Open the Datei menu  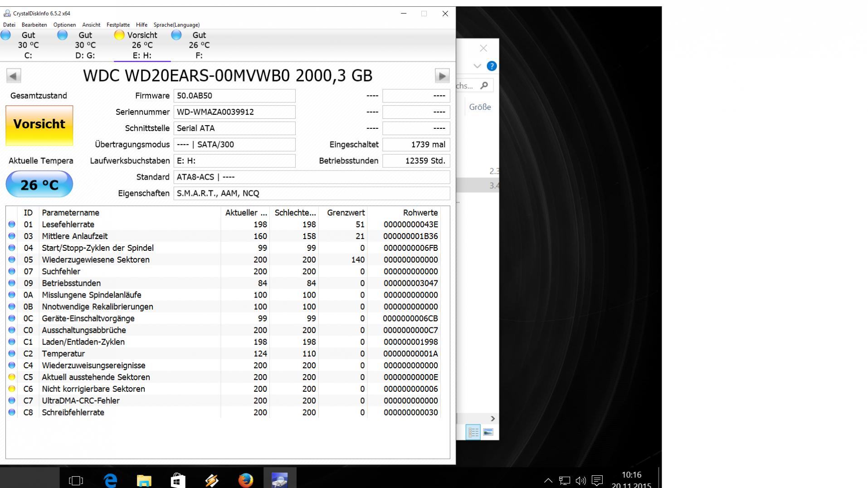coord(9,25)
